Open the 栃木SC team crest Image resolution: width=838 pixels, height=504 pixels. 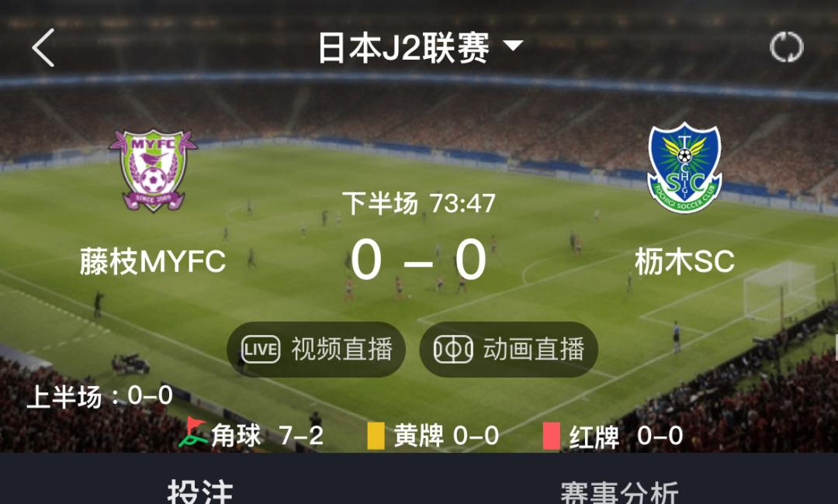point(684,167)
